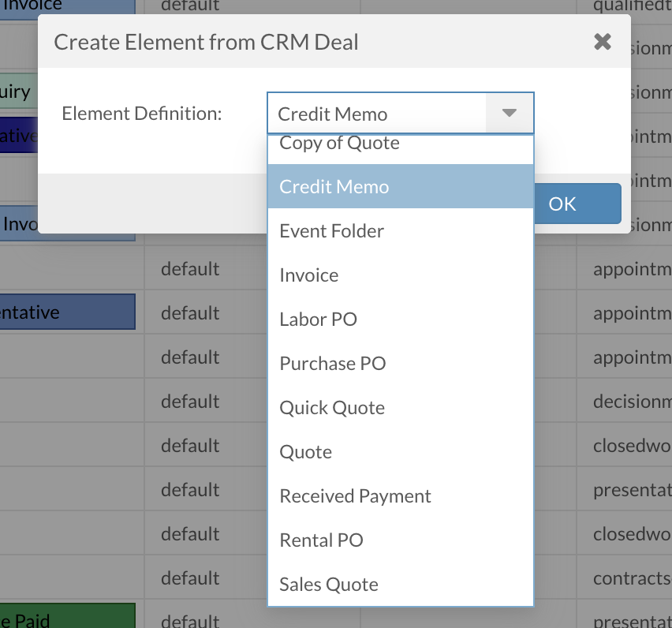Click the contracts cell in the last column
Screen dimensions: 672x628
632,578
